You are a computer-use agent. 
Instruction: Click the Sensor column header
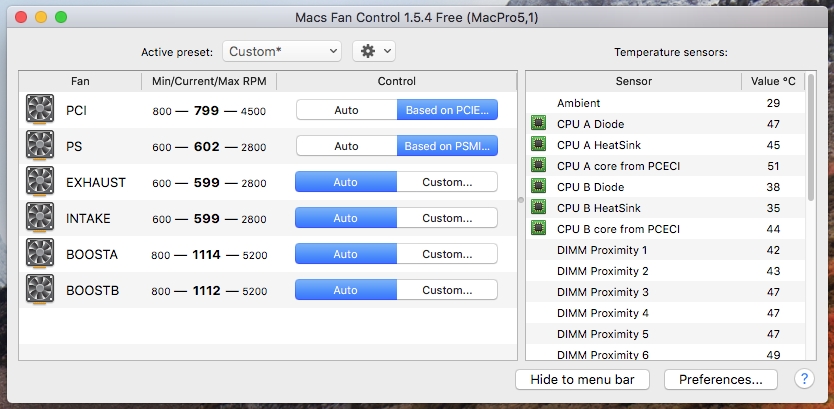pyautogui.click(x=633, y=81)
